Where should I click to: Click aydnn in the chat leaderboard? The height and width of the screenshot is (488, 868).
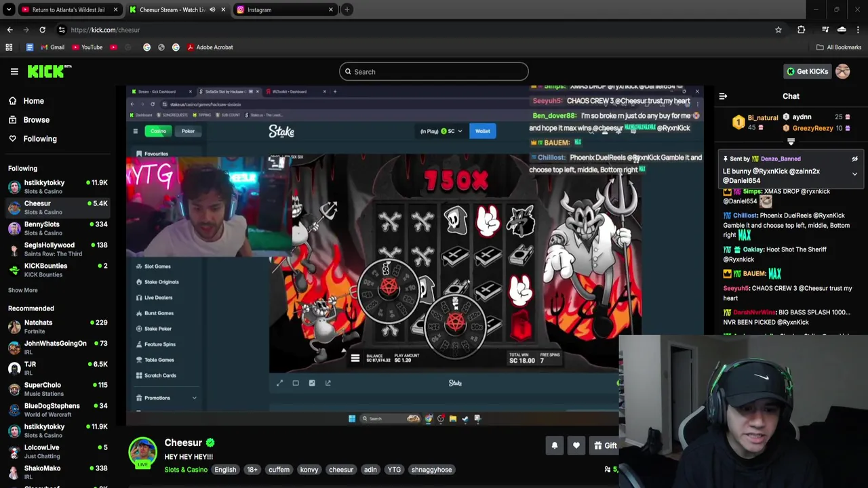point(802,117)
